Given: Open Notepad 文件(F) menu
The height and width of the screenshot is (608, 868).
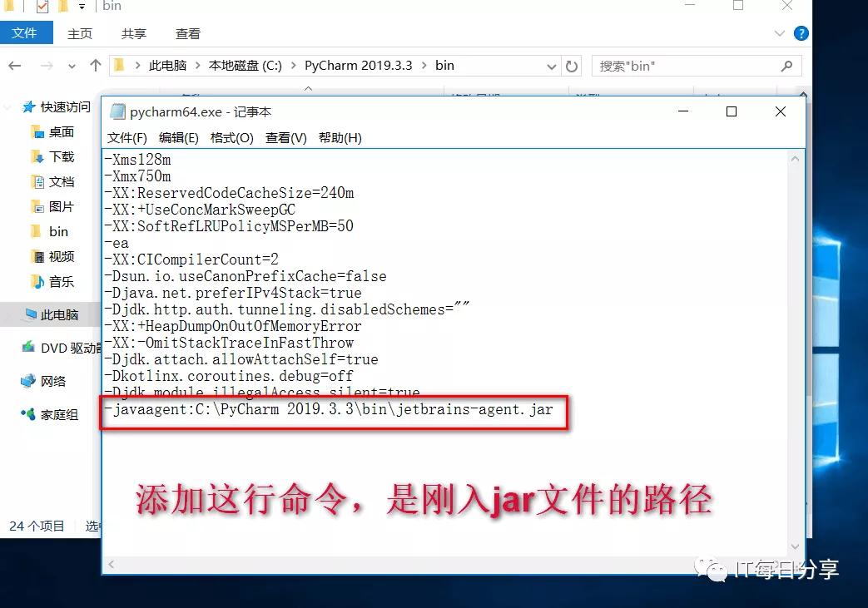Looking at the screenshot, I should pos(126,138).
